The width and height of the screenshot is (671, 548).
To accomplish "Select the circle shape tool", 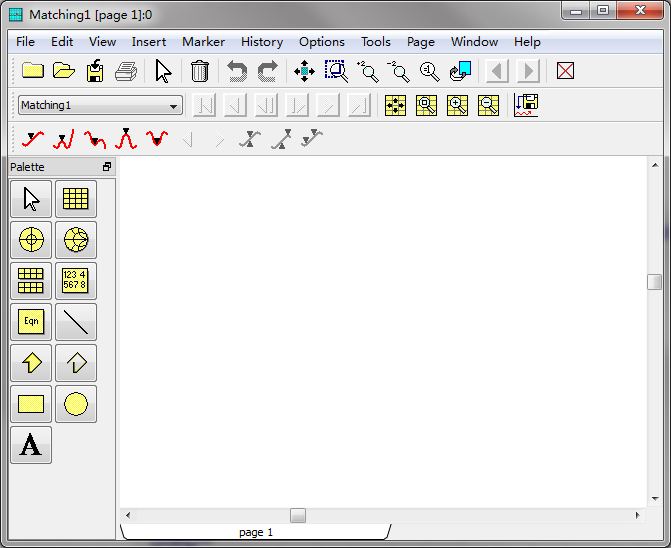I will [76, 404].
